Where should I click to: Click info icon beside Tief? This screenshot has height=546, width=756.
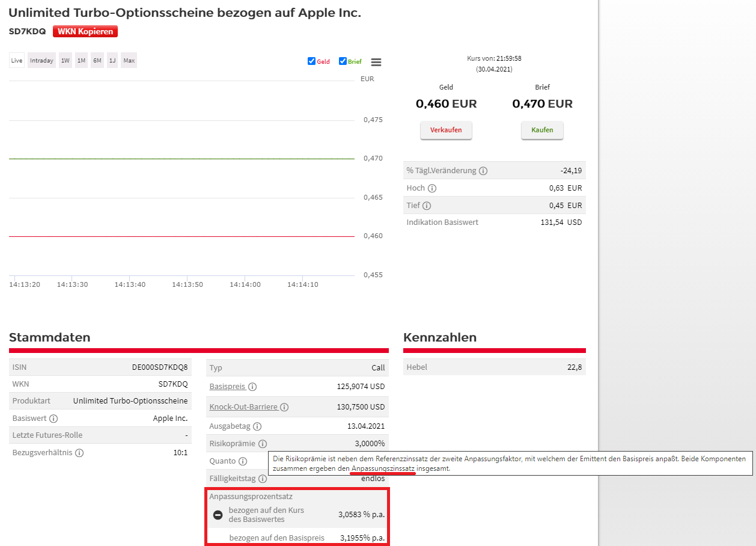(427, 206)
